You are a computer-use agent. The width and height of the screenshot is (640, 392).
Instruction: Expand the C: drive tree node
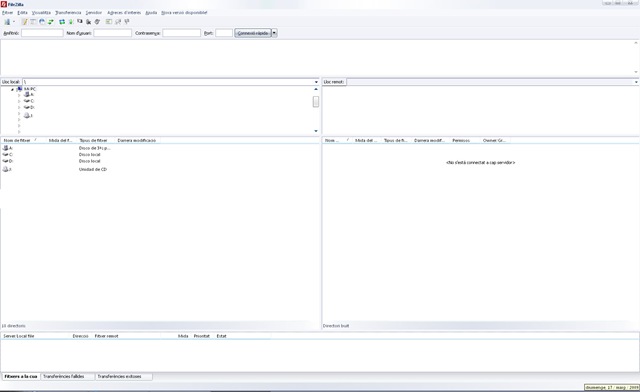pyautogui.click(x=19, y=101)
